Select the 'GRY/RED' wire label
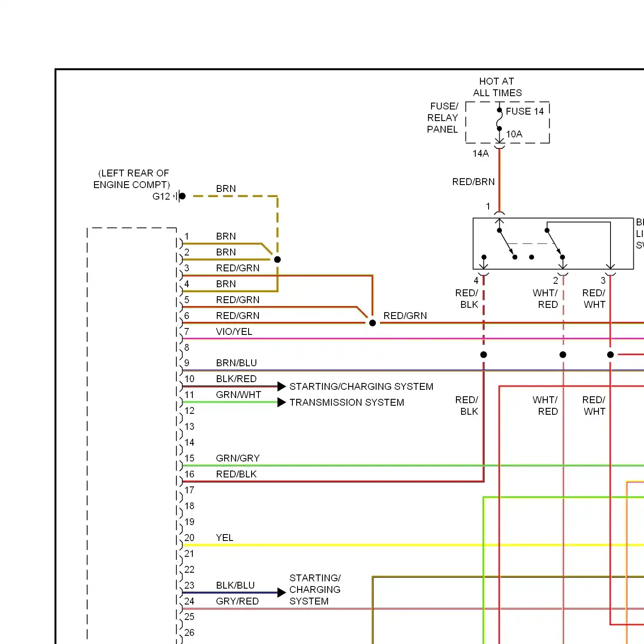The image size is (644, 644). tap(237, 601)
